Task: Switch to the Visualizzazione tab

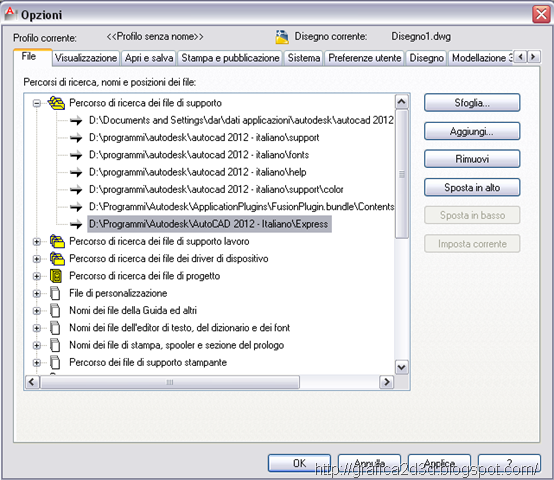Action: [x=86, y=58]
